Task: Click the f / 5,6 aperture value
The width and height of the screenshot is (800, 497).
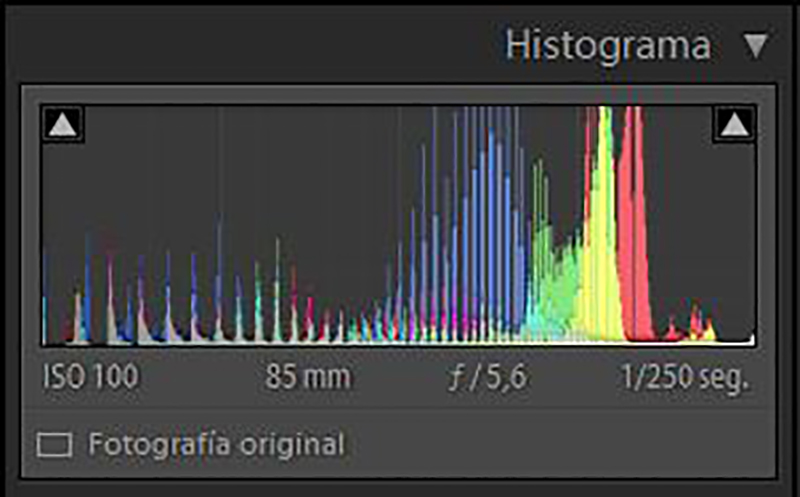Action: click(488, 378)
